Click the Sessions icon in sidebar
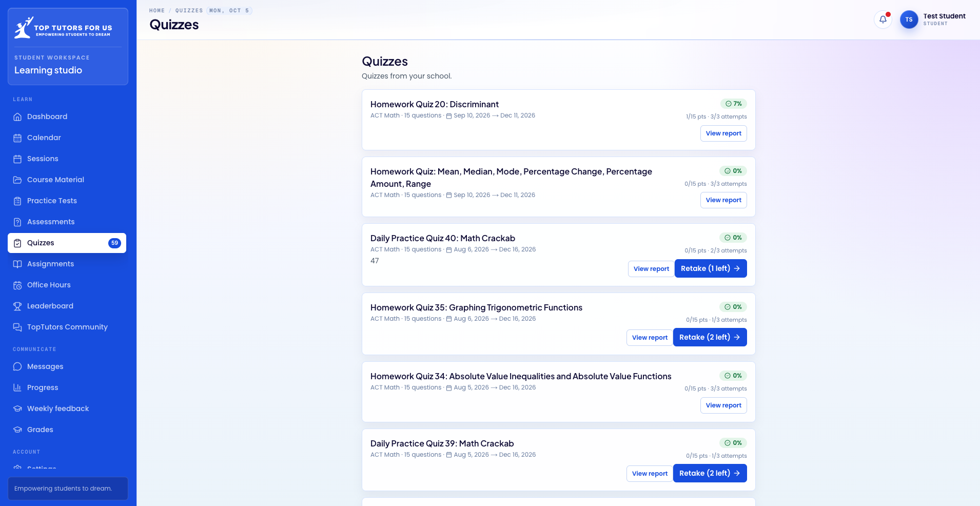 [17, 159]
